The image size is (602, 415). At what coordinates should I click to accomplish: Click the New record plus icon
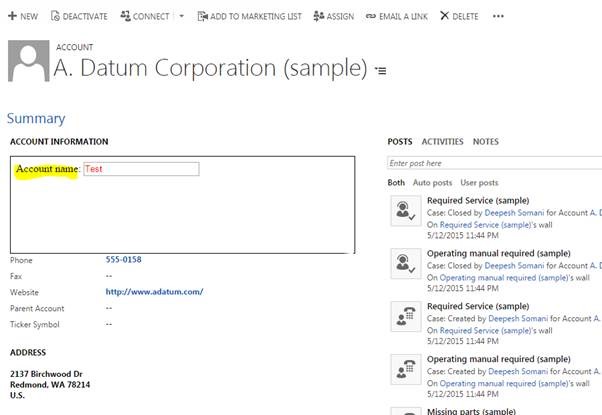click(x=12, y=16)
